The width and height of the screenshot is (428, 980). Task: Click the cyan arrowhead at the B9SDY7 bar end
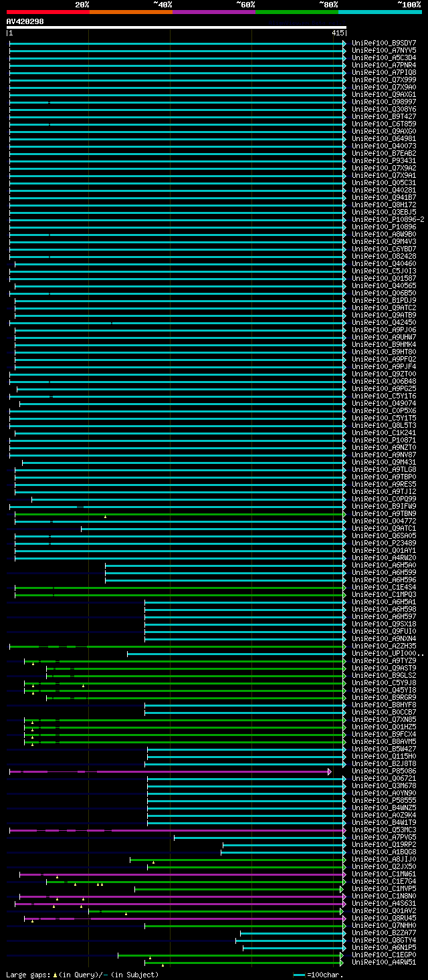[344, 43]
